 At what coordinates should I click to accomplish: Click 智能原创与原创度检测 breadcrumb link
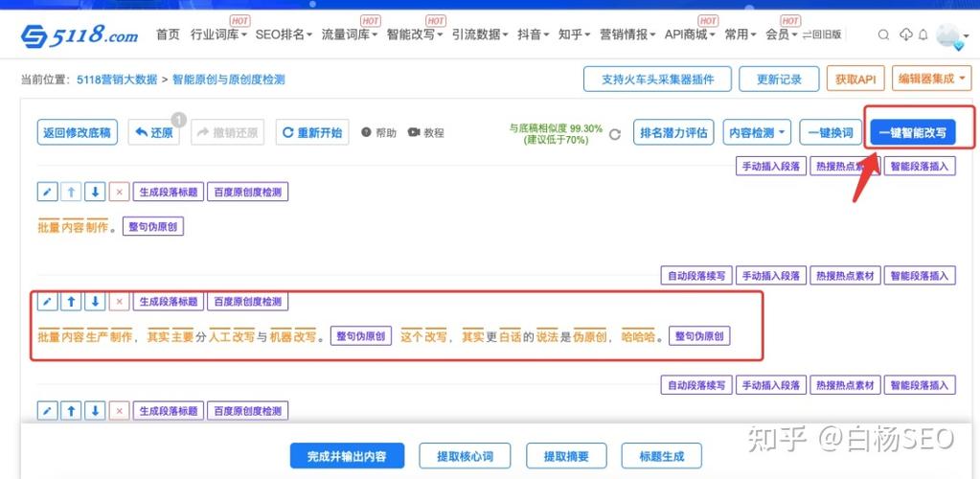(x=228, y=80)
